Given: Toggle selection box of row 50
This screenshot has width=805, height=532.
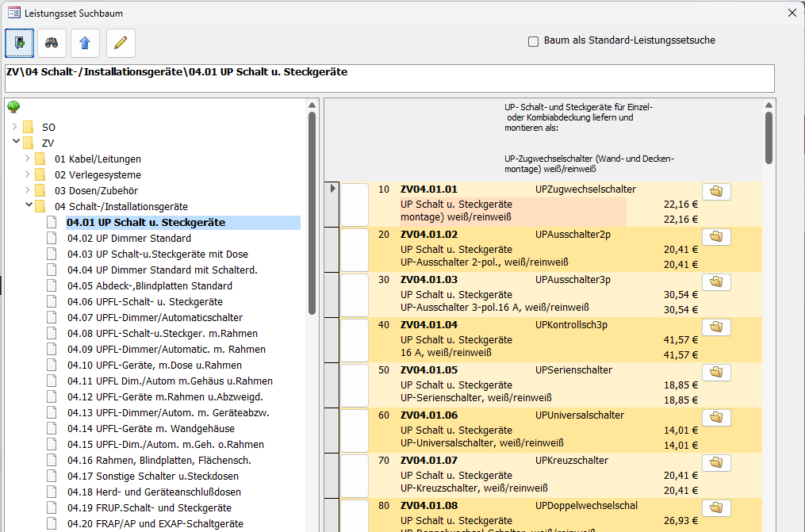Looking at the screenshot, I should click(355, 385).
